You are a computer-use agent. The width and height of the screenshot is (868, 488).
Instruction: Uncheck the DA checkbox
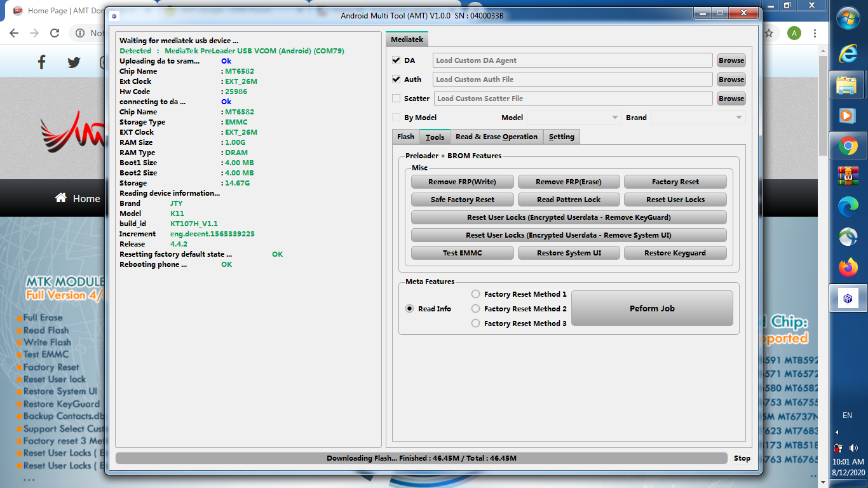click(x=397, y=60)
